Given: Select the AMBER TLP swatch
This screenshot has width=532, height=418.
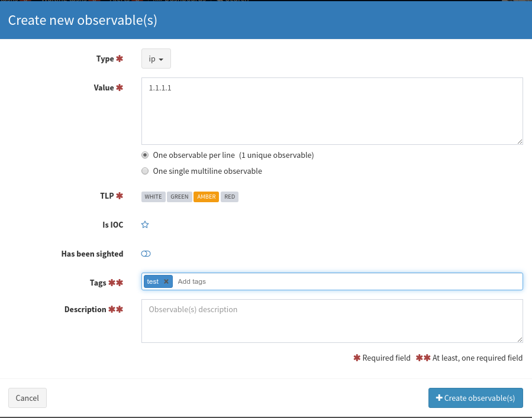Looking at the screenshot, I should click(x=205, y=196).
